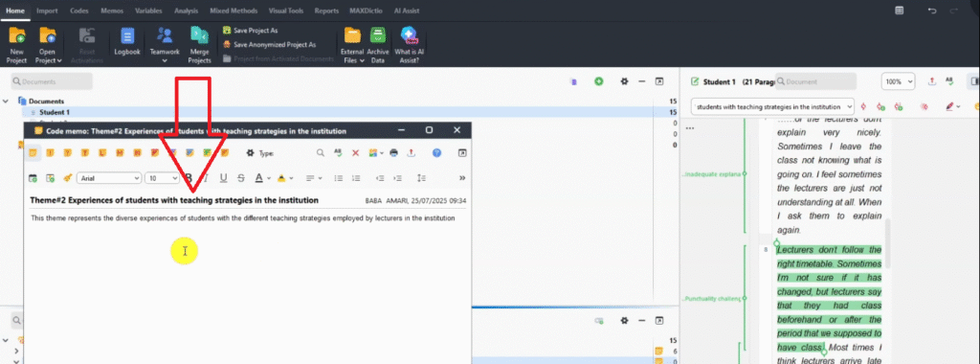The width and height of the screenshot is (980, 364).
Task: Click the line spacing icon in memo
Action: [x=421, y=178]
